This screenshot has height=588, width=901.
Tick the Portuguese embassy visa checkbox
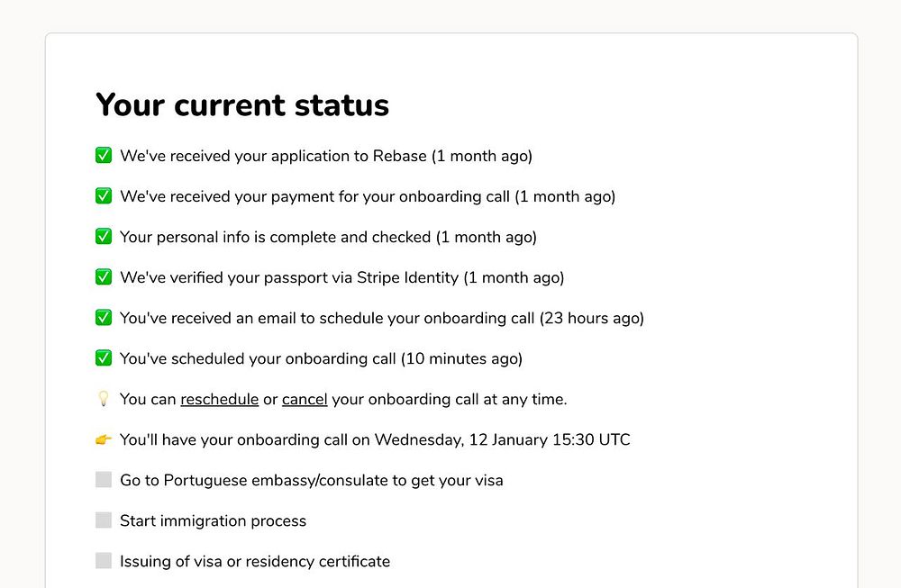[x=104, y=480]
